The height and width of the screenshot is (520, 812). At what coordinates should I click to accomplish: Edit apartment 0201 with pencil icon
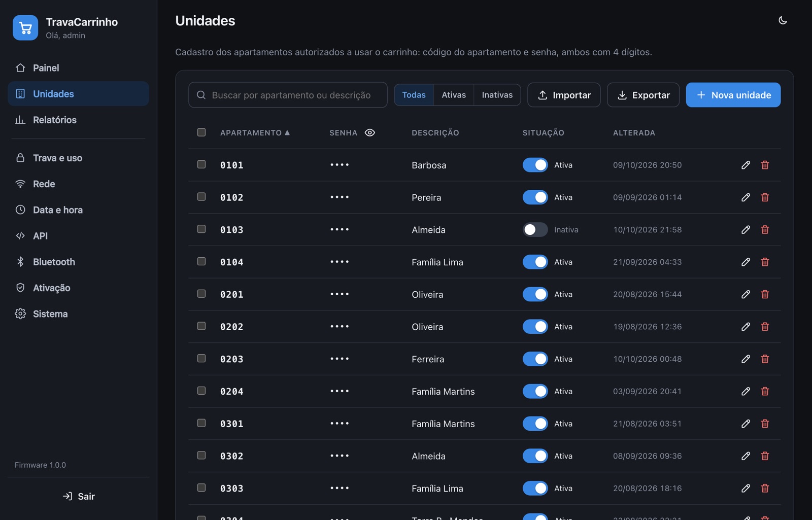coord(746,294)
